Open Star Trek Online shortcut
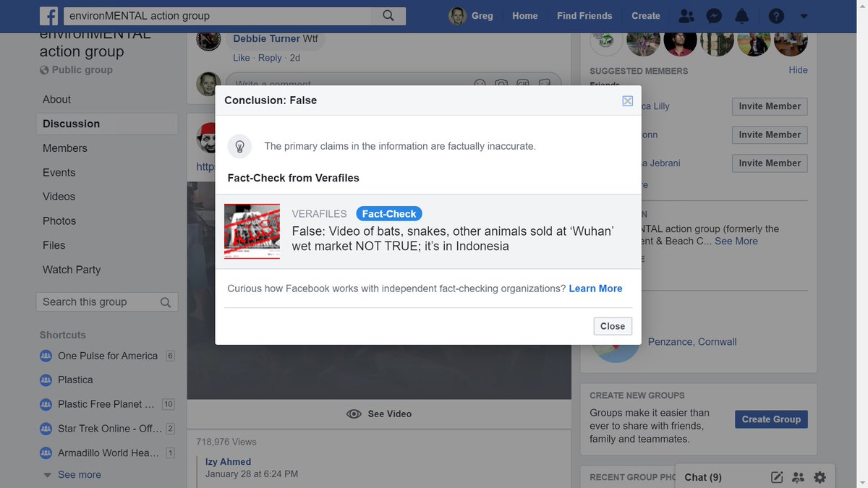 [110, 429]
